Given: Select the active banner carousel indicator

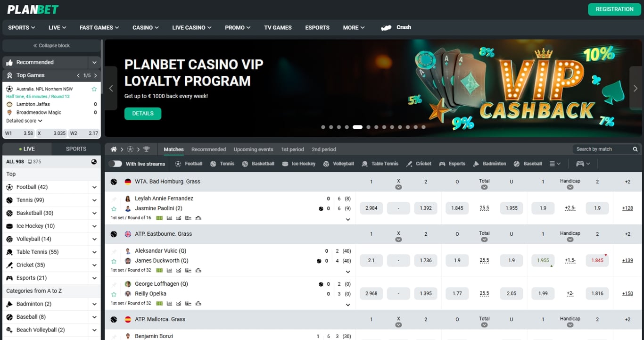Looking at the screenshot, I should point(357,127).
